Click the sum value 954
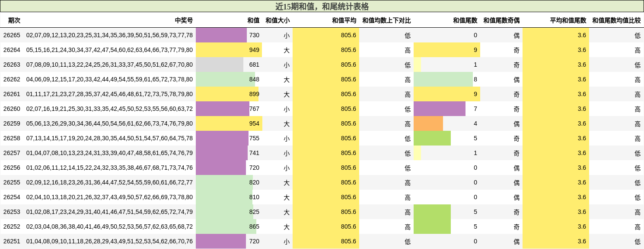 (x=254, y=123)
